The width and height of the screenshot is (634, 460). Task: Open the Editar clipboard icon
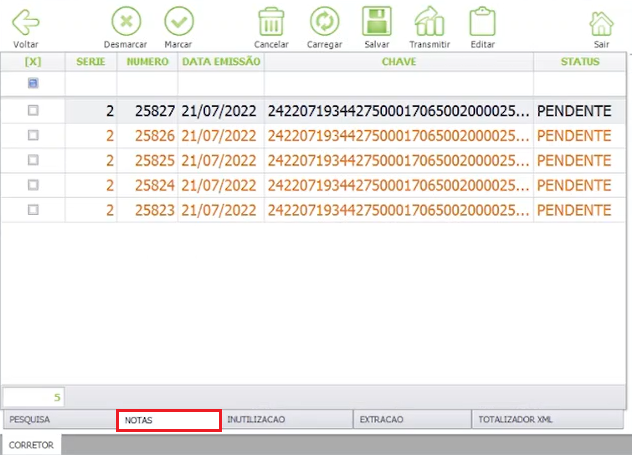482,21
